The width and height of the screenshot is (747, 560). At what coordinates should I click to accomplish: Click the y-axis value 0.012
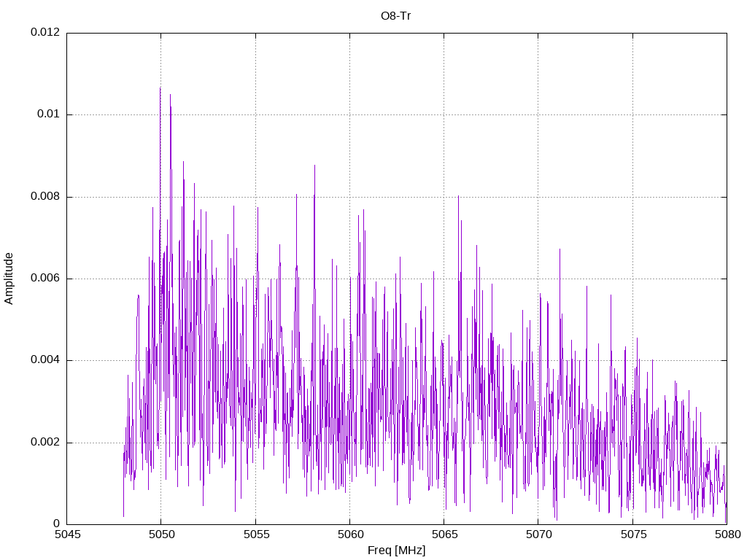tap(45, 32)
